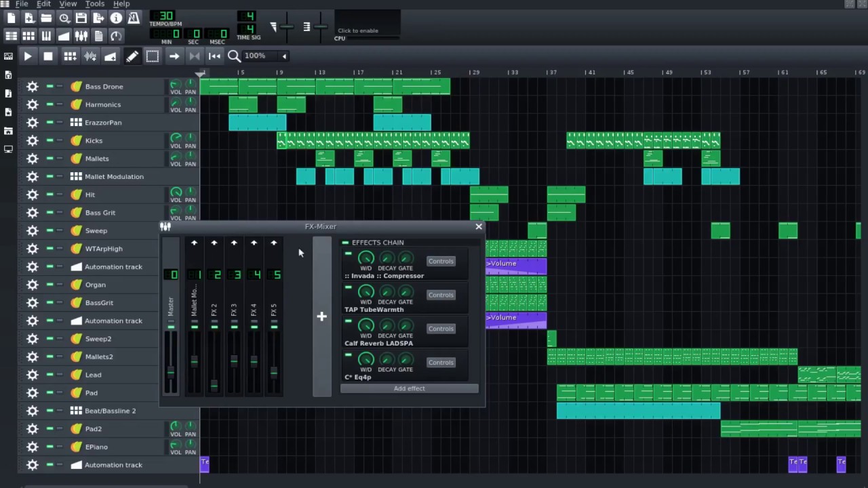Open Pad track gear menu

pyautogui.click(x=32, y=392)
